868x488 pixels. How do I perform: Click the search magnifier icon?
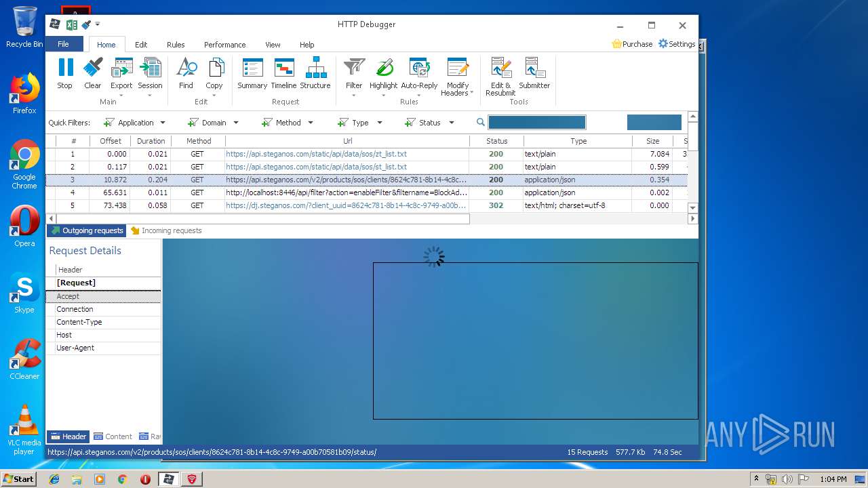point(481,123)
